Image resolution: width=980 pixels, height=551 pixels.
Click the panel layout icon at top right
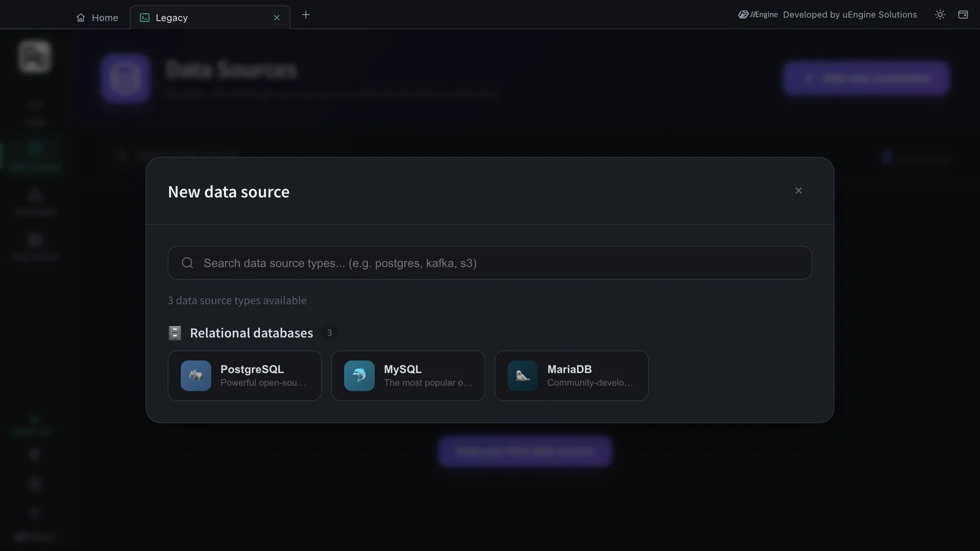963,15
